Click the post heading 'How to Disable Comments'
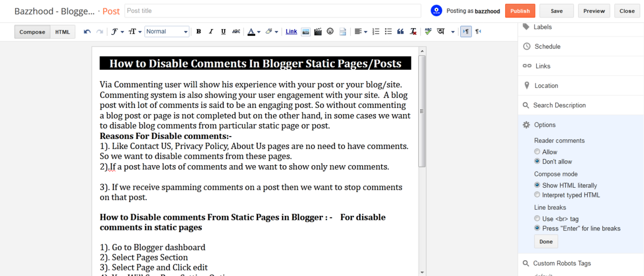The width and height of the screenshot is (644, 276). point(255,64)
